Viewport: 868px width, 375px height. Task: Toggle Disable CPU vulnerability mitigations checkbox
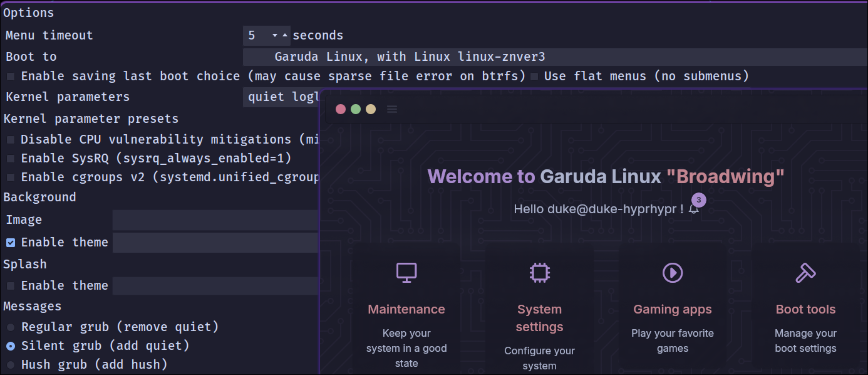tap(11, 139)
